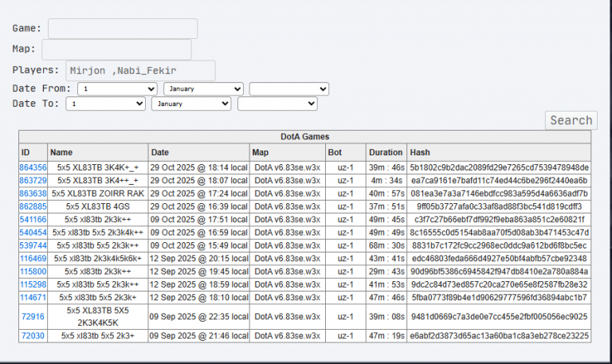Open the Date From day dropdown

point(117,89)
